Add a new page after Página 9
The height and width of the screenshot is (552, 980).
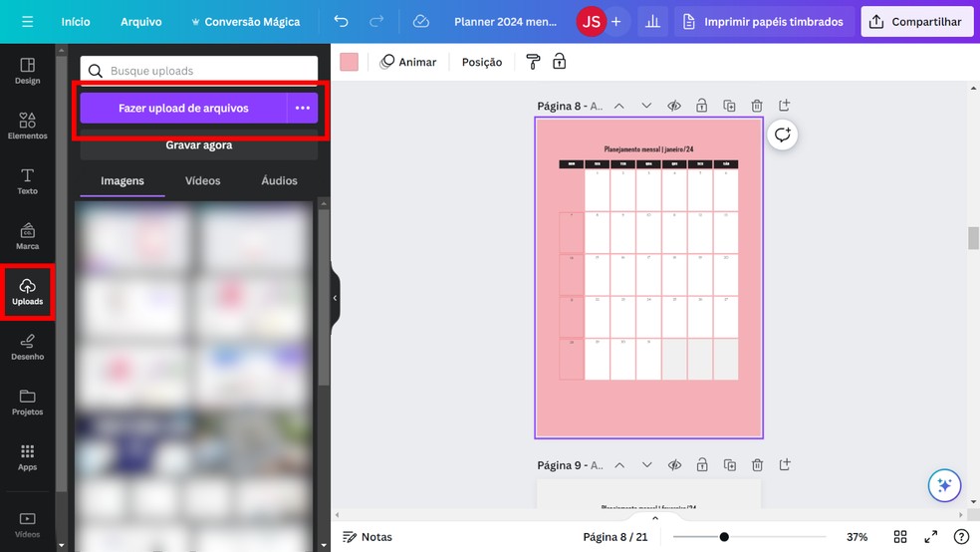(x=785, y=464)
